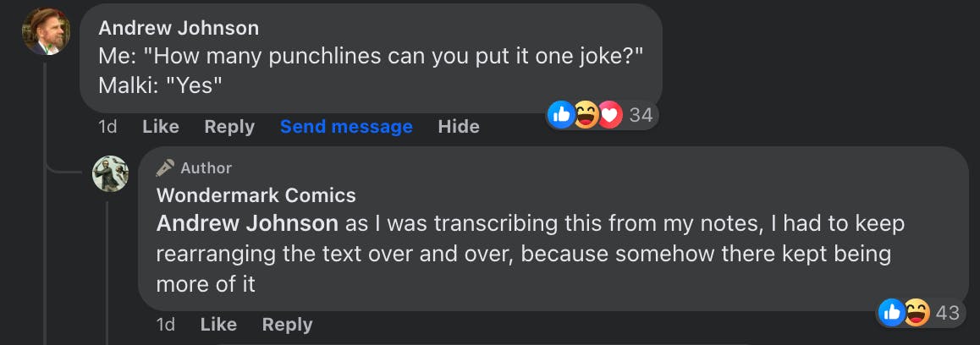980x345 pixels.
Task: Click thumbs-up reaction icon beside 34
Action: tap(561, 115)
